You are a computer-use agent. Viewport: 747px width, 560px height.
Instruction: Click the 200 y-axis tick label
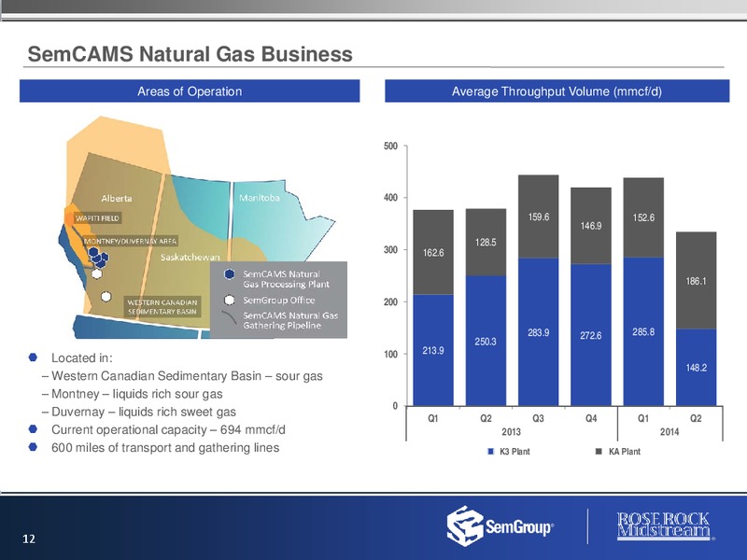click(x=391, y=301)
